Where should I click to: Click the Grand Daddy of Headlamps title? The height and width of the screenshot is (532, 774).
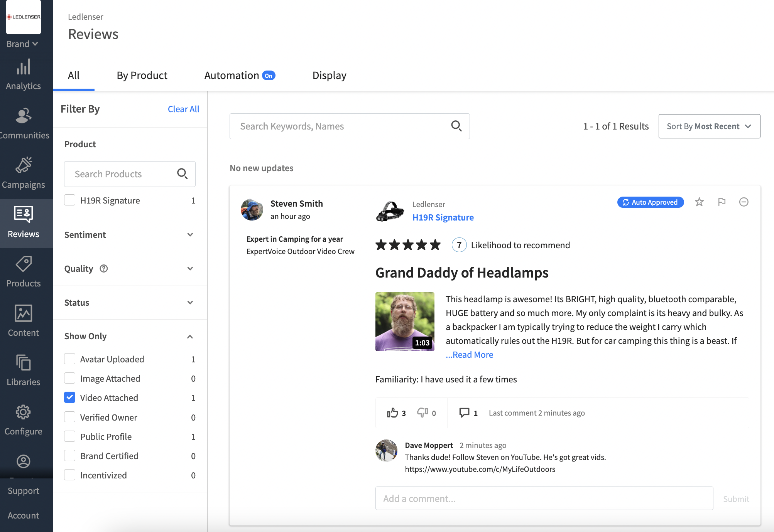pos(462,273)
